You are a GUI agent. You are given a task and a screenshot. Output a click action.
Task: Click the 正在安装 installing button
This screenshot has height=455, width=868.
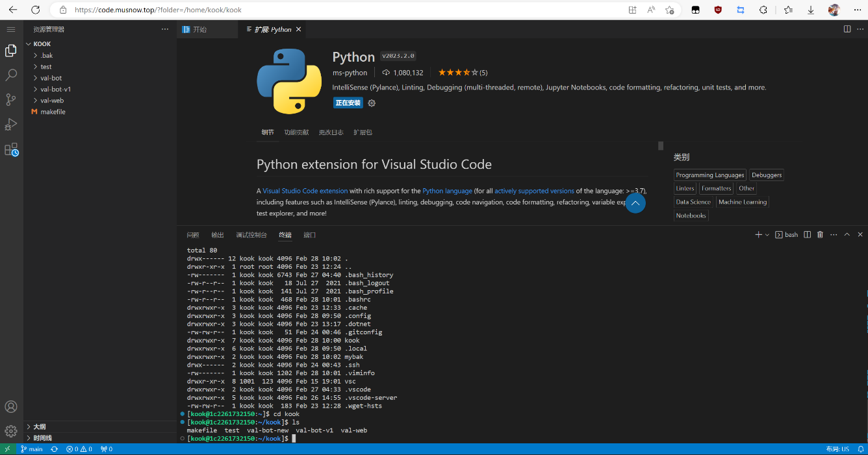point(348,103)
